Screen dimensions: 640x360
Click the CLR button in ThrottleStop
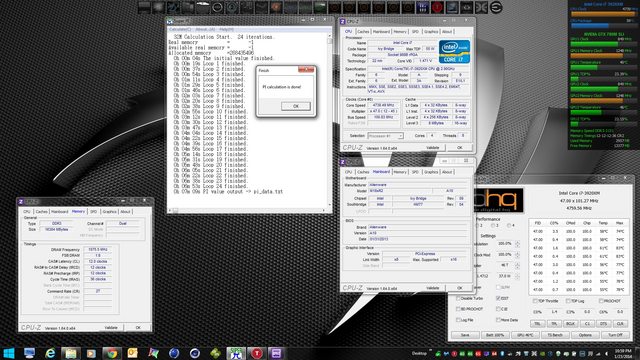(x=620, y=323)
